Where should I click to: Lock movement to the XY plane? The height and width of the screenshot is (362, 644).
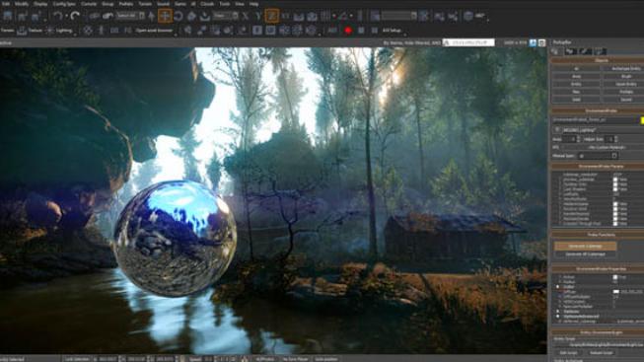[285, 16]
